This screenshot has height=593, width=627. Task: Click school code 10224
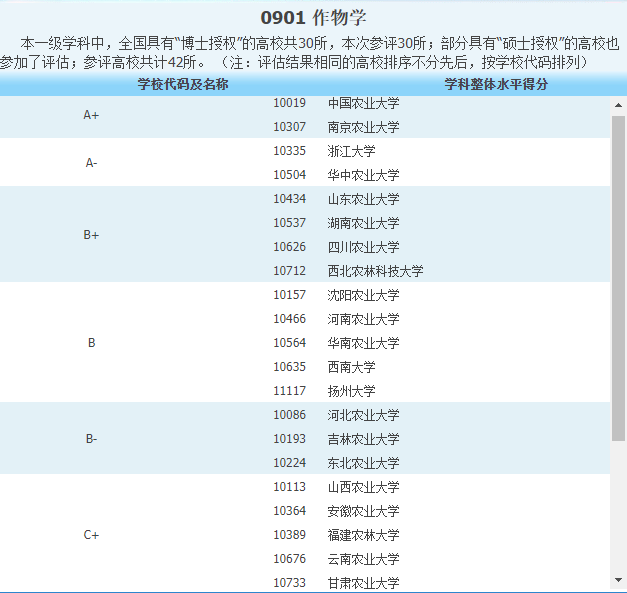[290, 463]
